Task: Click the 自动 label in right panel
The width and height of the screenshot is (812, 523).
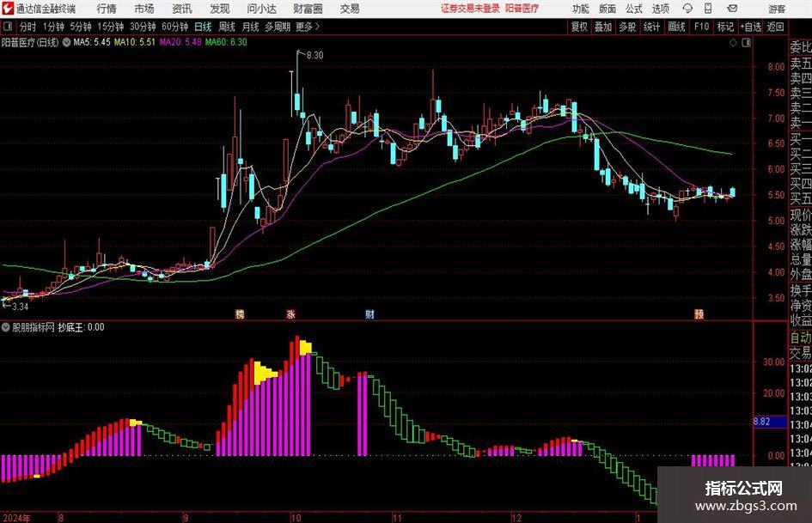Action: [x=801, y=338]
